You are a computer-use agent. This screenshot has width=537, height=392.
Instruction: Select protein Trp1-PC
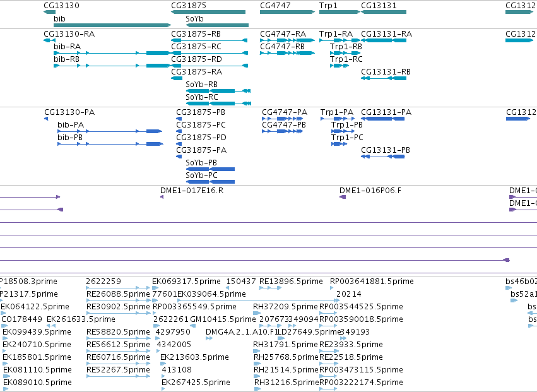tap(347, 138)
